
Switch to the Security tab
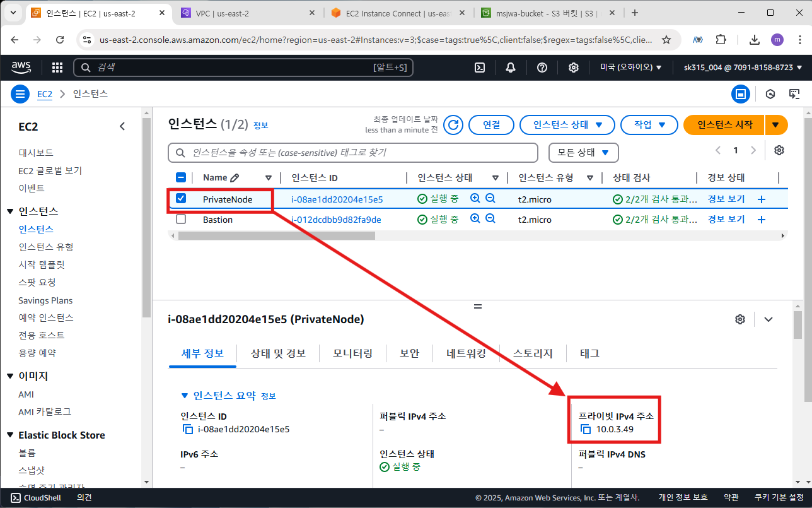point(409,353)
